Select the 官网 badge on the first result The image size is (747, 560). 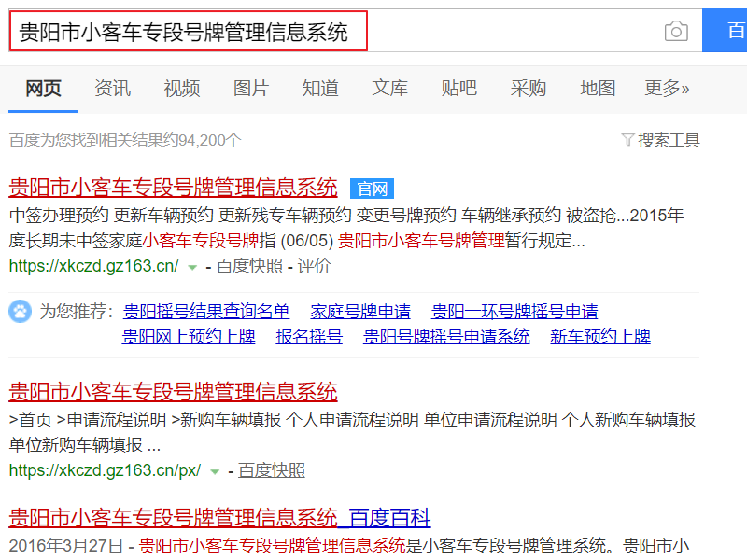(371, 187)
